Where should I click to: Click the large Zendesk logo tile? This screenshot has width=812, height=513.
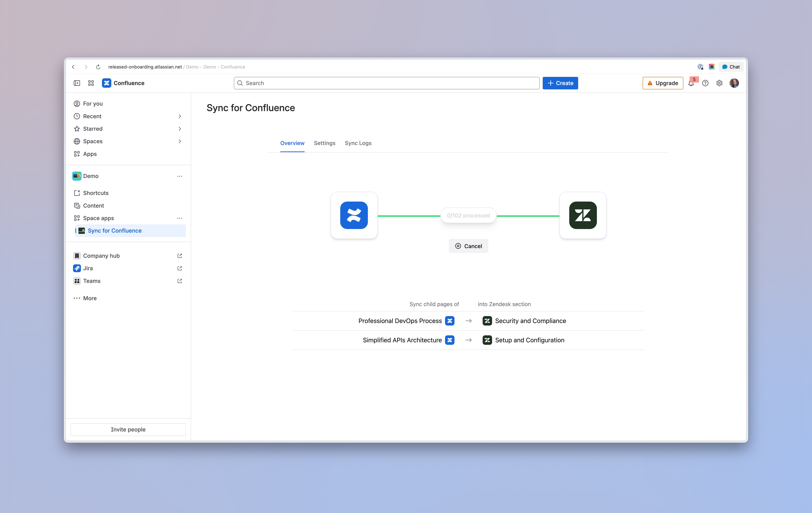pos(583,215)
